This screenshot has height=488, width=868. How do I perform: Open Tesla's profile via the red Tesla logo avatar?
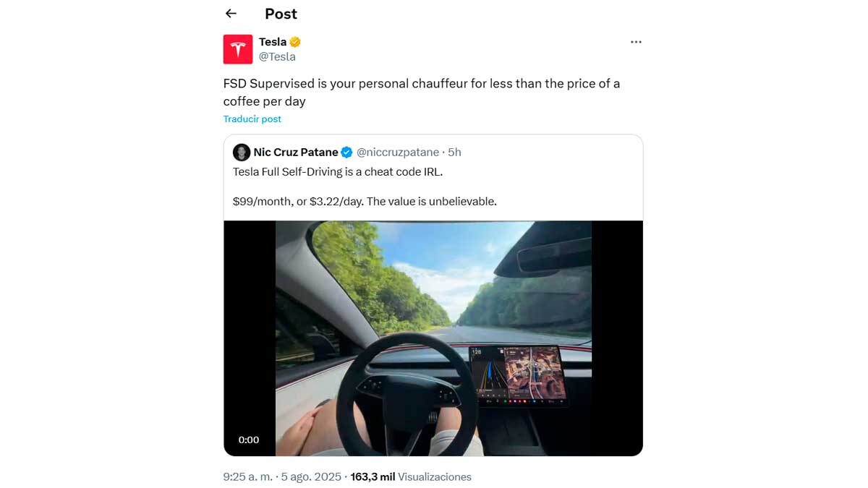[237, 48]
